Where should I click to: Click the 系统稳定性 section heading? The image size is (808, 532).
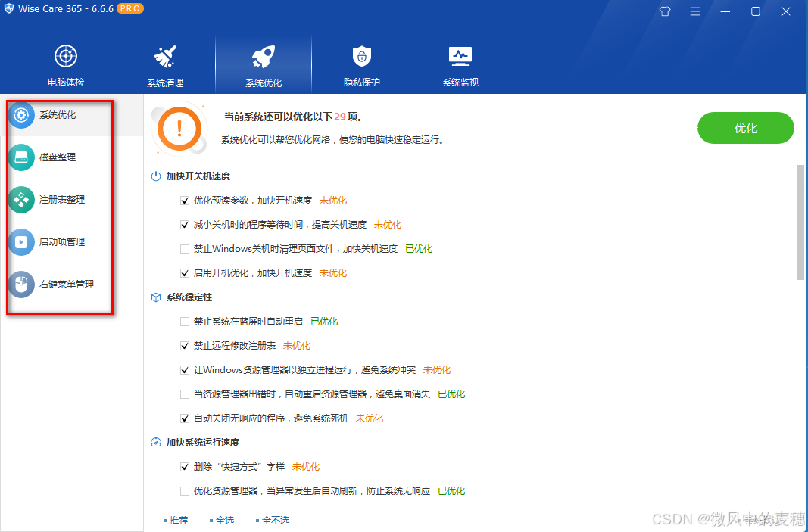click(x=189, y=297)
